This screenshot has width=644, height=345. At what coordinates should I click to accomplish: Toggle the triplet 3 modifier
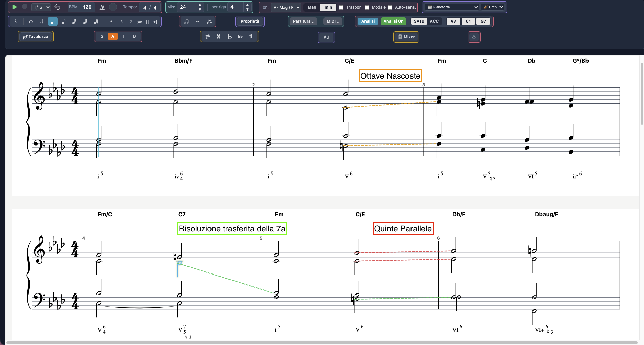point(122,21)
